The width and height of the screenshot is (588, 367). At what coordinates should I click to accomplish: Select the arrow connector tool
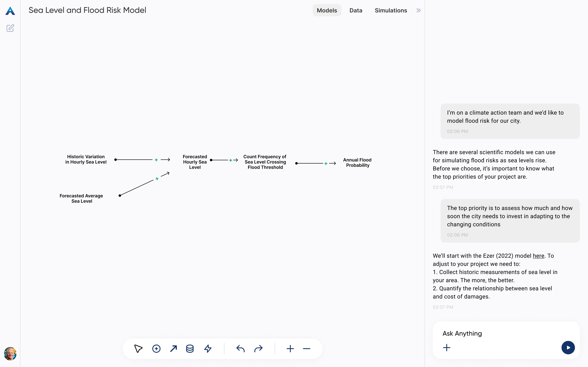(174, 349)
